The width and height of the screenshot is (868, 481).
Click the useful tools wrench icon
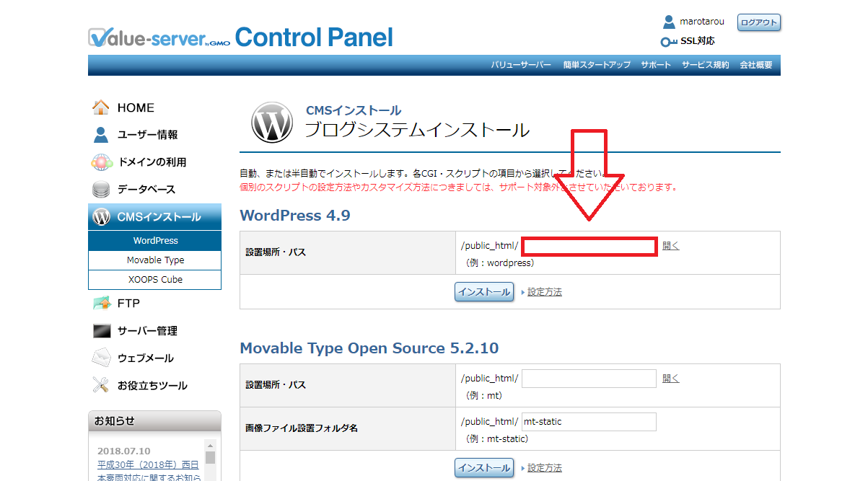click(101, 385)
